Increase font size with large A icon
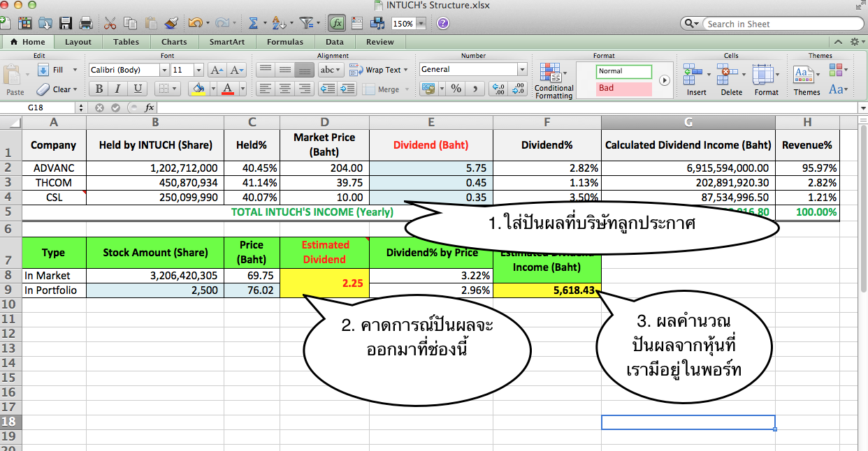 coord(217,70)
